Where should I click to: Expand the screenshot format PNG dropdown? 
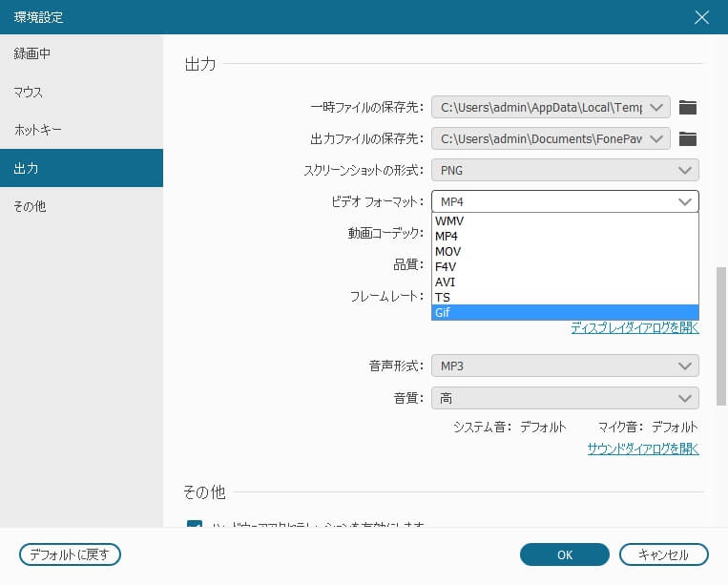(x=565, y=170)
